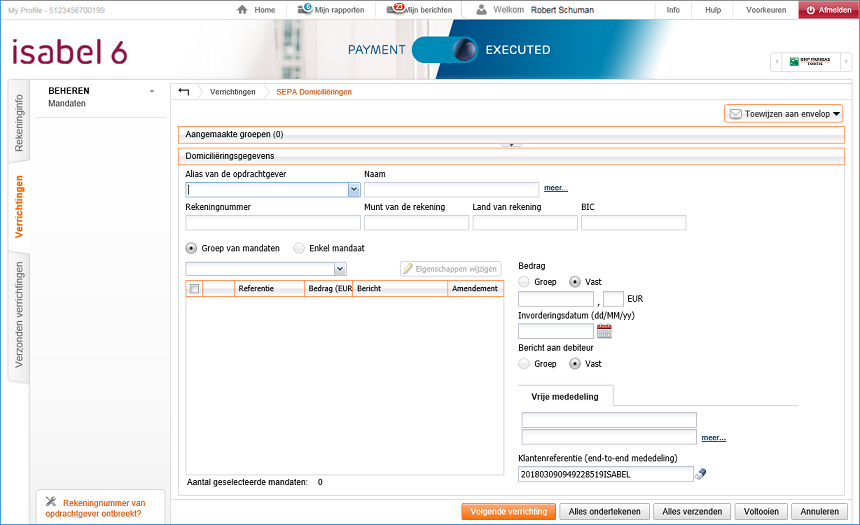The image size is (860, 525).
Task: Sort by the Bericht column header
Action: click(x=400, y=289)
